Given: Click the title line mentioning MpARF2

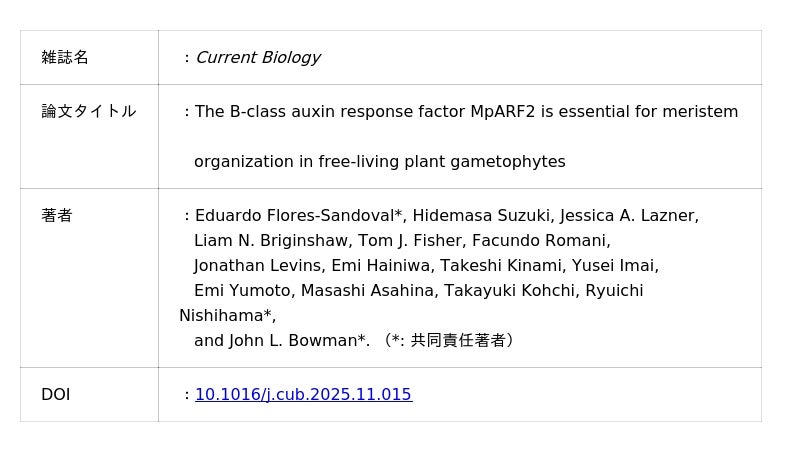Looking at the screenshot, I should (x=466, y=112).
